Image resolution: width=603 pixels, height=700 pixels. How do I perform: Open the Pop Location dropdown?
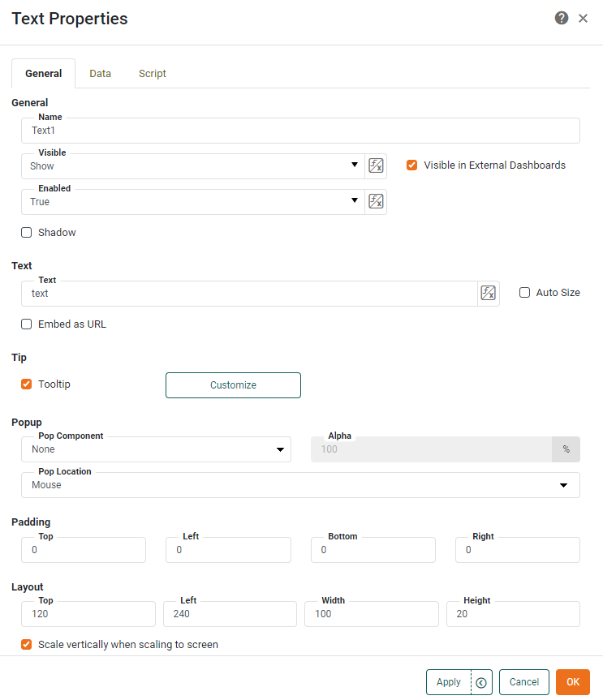[x=563, y=484]
